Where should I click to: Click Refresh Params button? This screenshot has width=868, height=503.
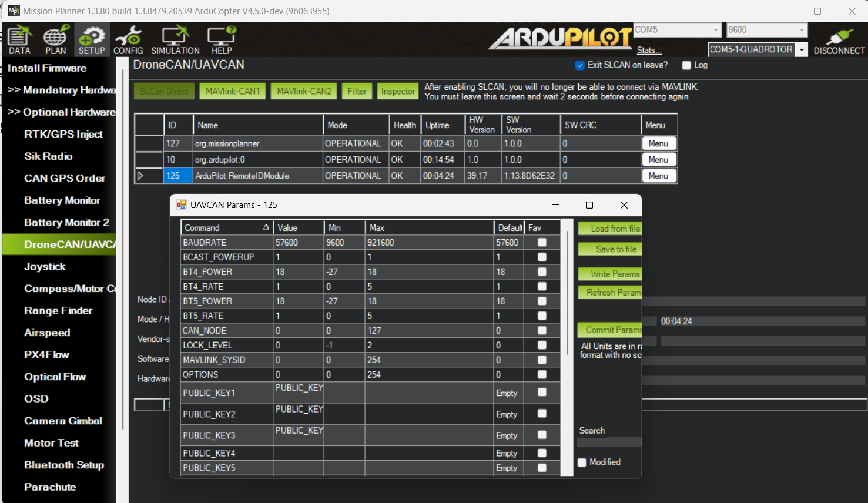pyautogui.click(x=609, y=292)
